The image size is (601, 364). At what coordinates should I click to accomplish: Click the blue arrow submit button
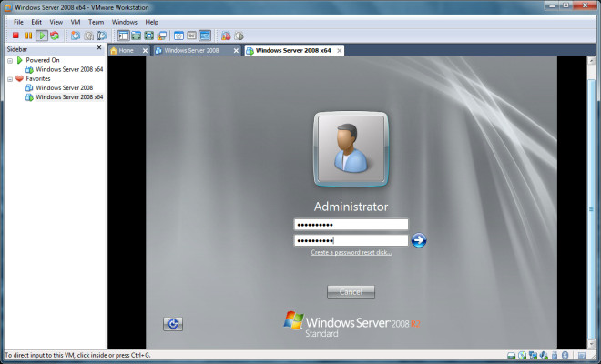[x=419, y=240]
